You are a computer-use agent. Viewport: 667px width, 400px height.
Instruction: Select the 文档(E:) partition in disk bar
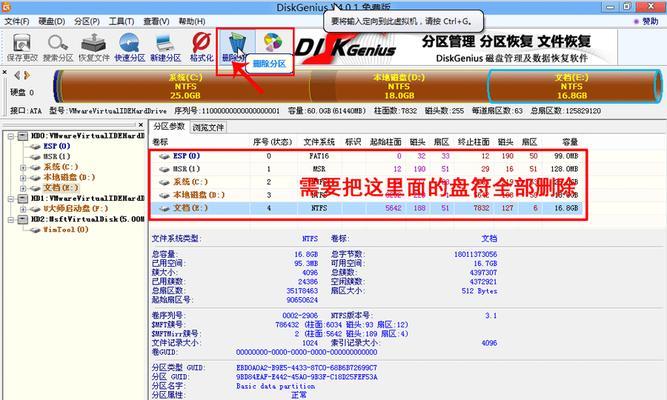pyautogui.click(x=572, y=86)
